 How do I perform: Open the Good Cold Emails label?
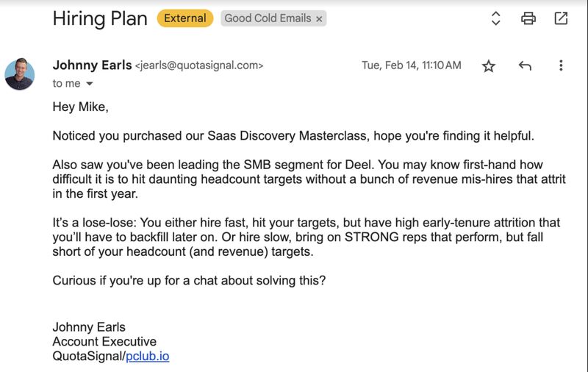pos(268,18)
